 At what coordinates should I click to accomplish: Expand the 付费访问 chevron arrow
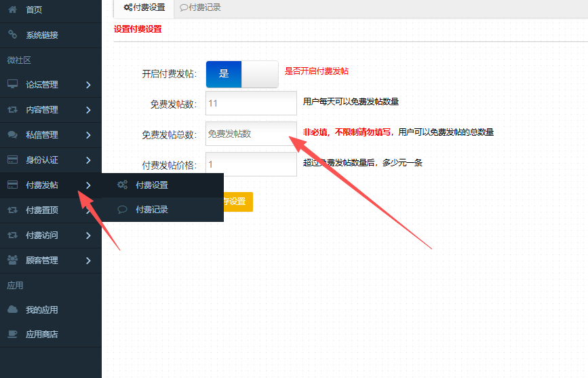pos(89,235)
